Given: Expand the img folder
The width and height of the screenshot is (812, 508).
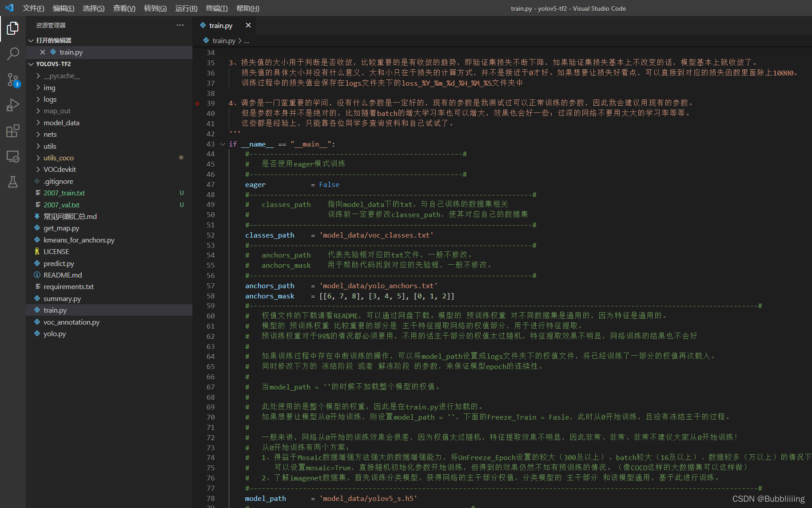Looking at the screenshot, I should point(38,87).
